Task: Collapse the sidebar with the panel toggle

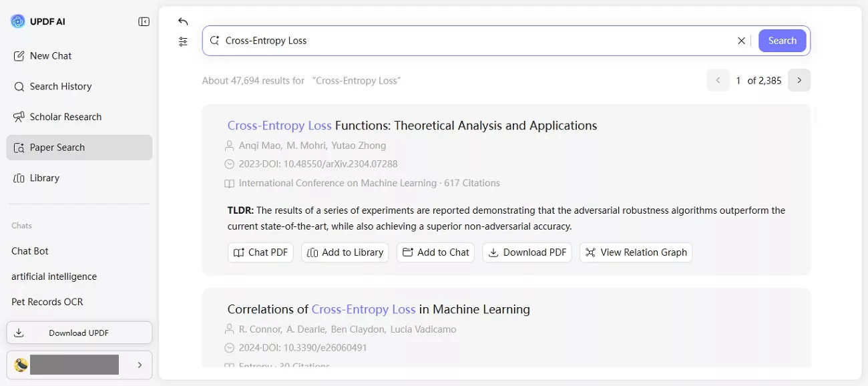Action: click(x=144, y=21)
